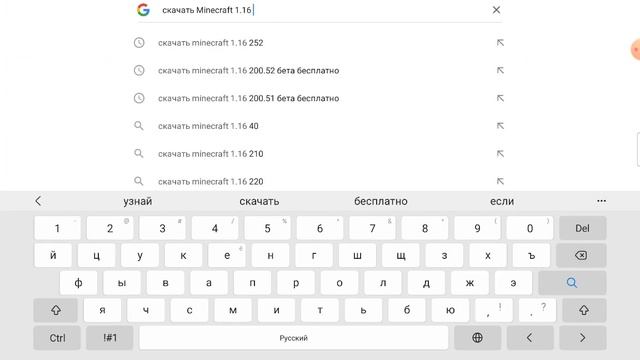Tap the letter п key
640x360 pixels.
252,283
